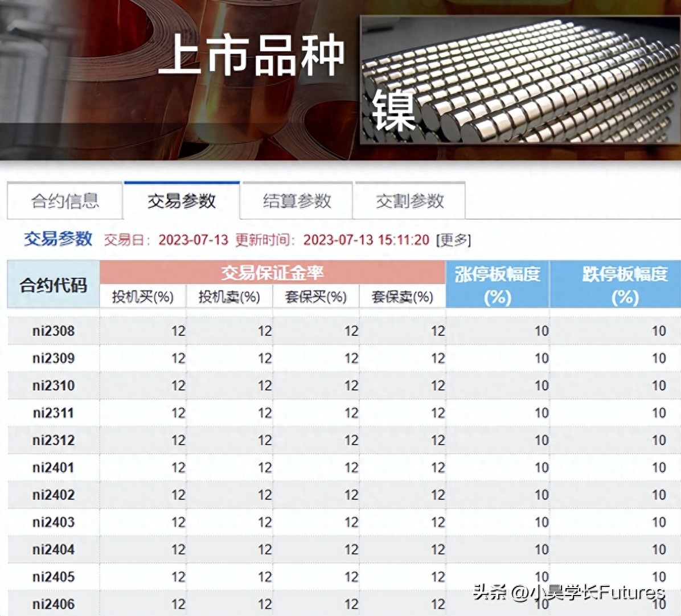Select contract code ni2311
The height and width of the screenshot is (616, 681).
pos(54,413)
